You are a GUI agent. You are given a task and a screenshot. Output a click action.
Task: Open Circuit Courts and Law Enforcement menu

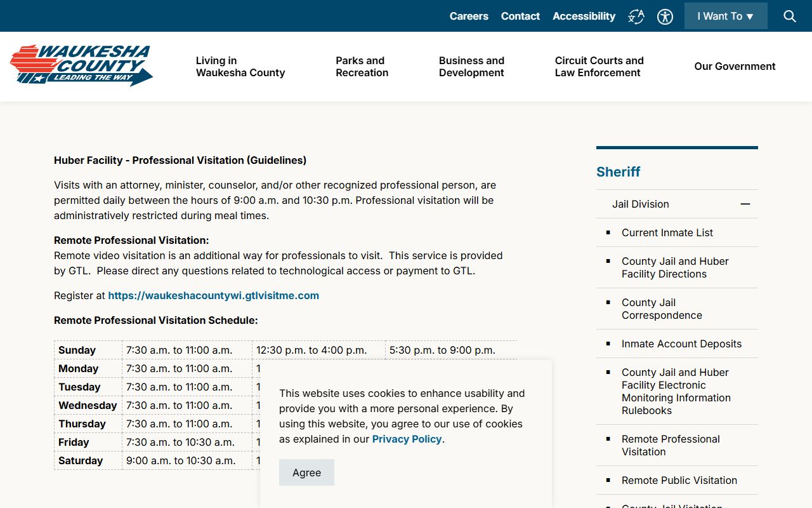coord(599,67)
